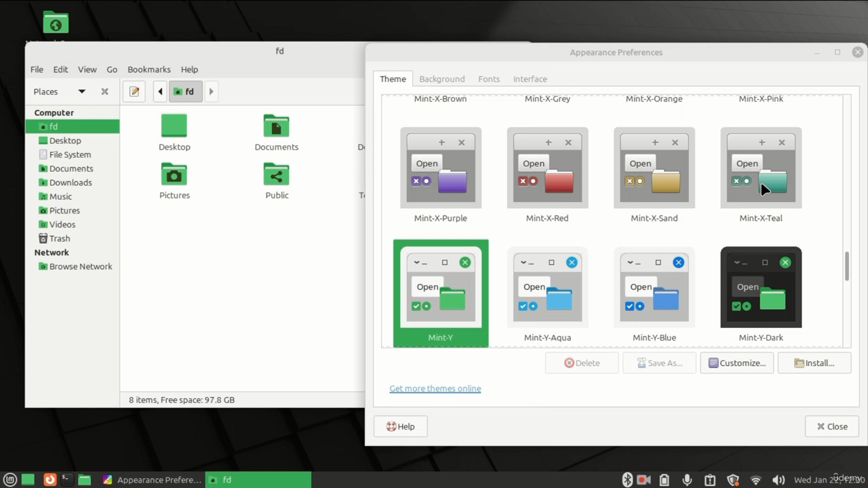This screenshot has width=868, height=488.
Task: Switch to the Appearance Preferences taskbar item
Action: point(152,480)
